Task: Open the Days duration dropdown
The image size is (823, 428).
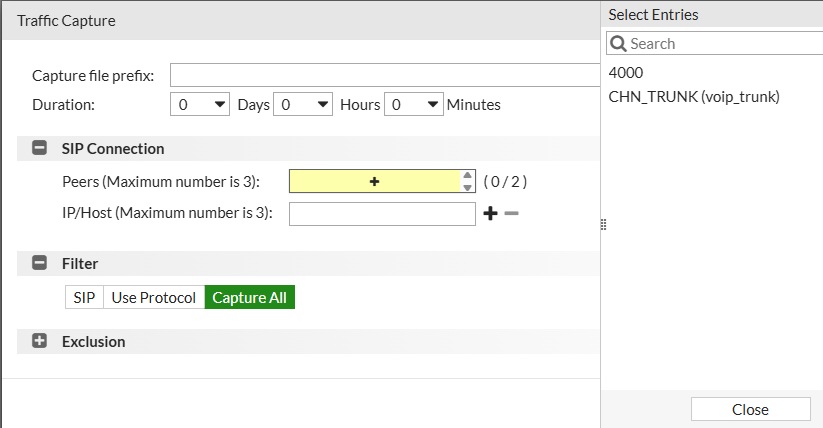Action: (200, 104)
